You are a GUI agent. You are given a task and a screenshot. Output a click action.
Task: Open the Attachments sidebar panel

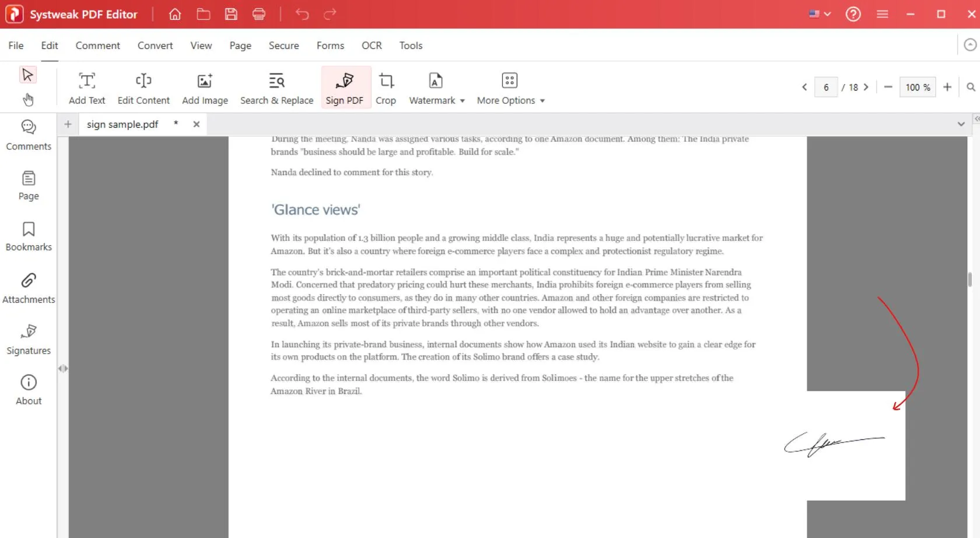coord(29,288)
